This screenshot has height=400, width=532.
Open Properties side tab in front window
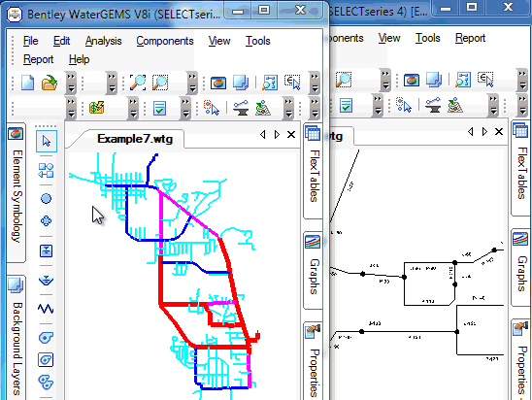tap(314, 360)
